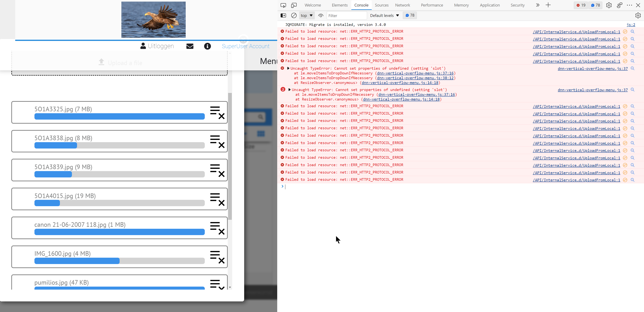The width and height of the screenshot is (644, 312).
Task: Open DevTools settings gear
Action: coord(609,5)
